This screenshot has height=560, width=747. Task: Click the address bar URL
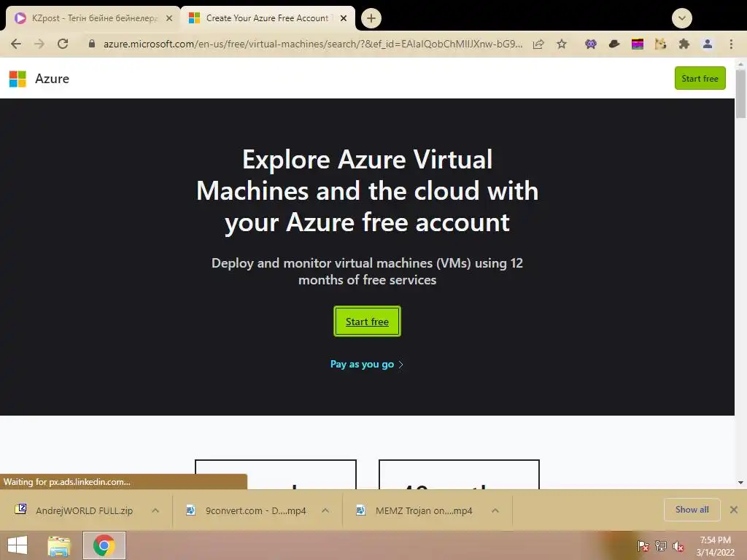pos(313,44)
